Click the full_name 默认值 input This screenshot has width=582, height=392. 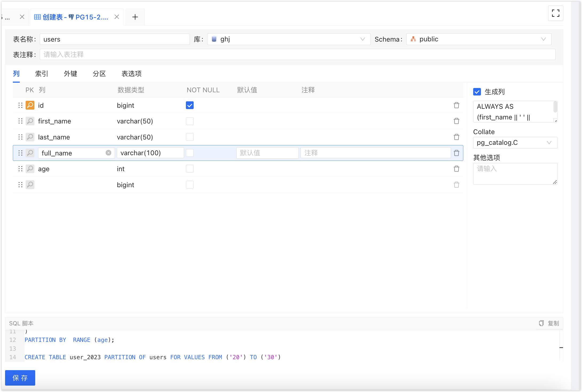pyautogui.click(x=267, y=153)
